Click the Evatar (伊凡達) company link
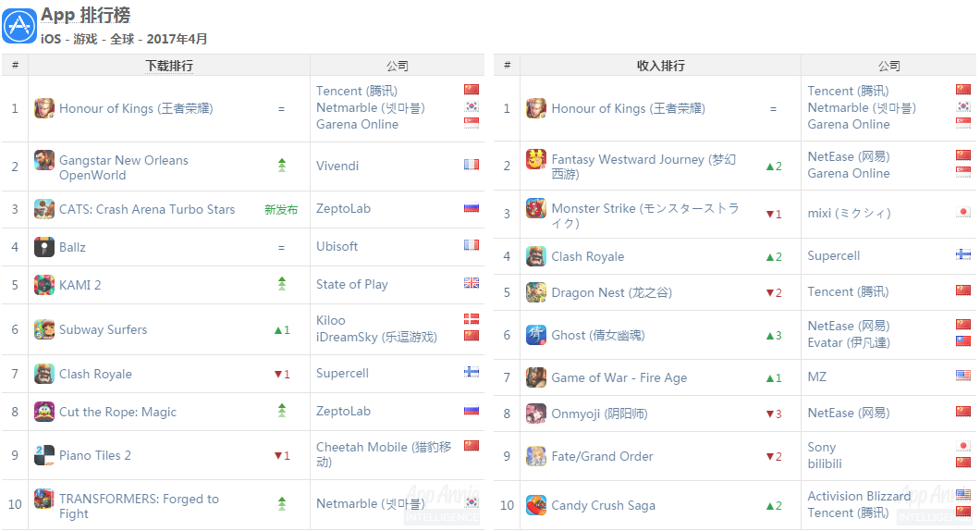Screen dimensions: 980x531 tap(848, 342)
